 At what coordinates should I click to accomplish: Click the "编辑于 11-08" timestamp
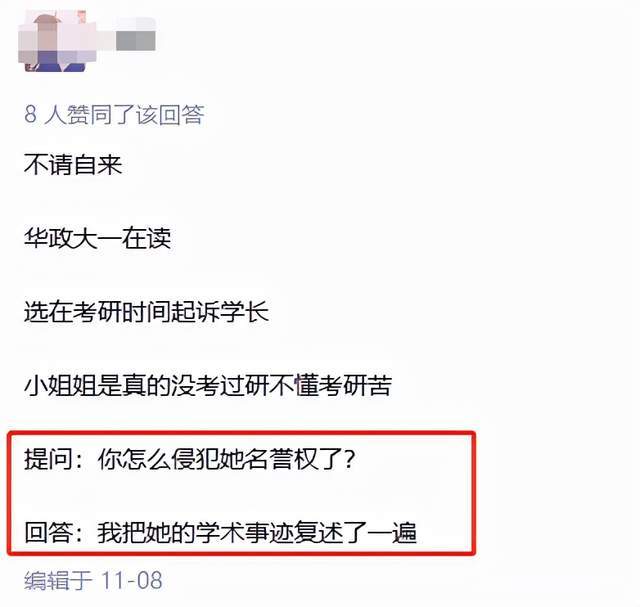pos(93,580)
